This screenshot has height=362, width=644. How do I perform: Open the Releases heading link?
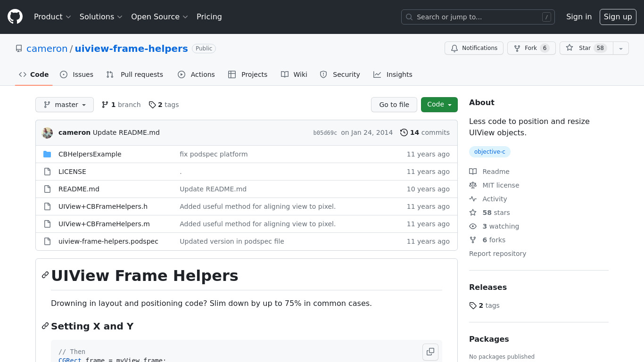[488, 288]
